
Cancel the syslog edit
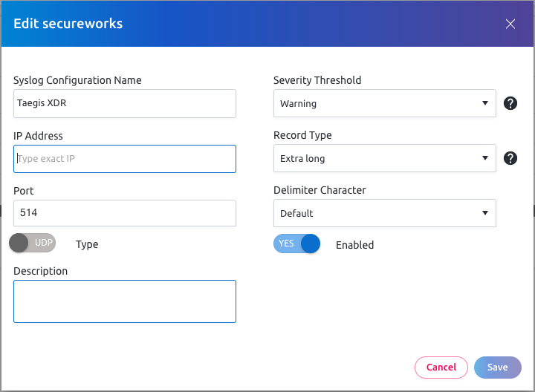click(x=441, y=367)
